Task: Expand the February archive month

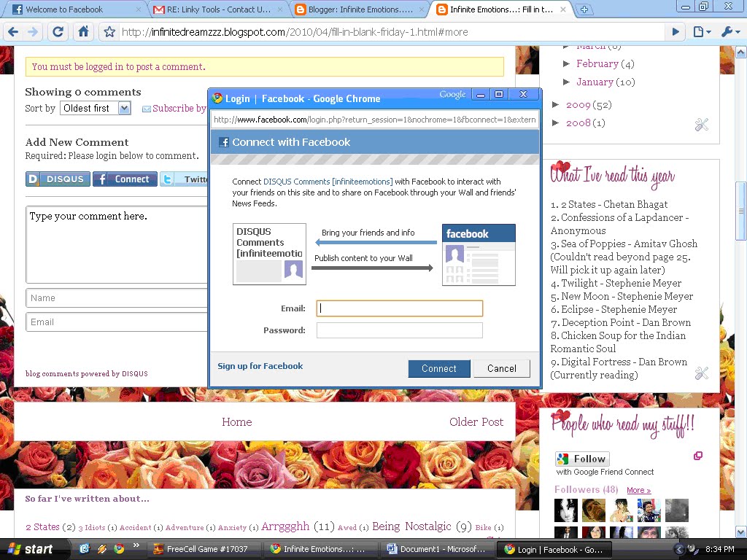Action: (x=567, y=63)
